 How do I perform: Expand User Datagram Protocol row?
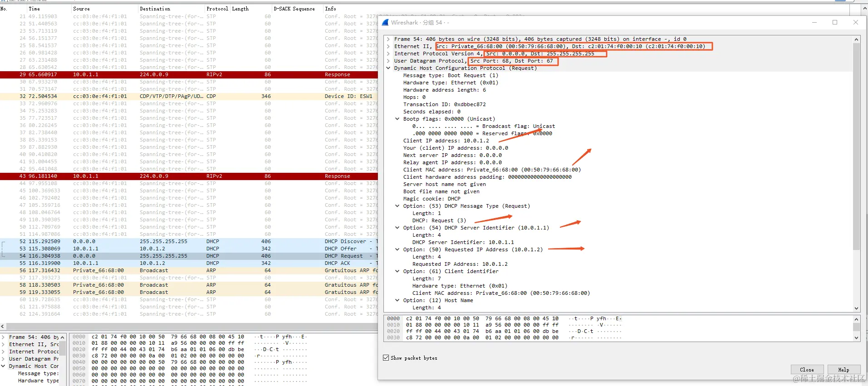[388, 61]
